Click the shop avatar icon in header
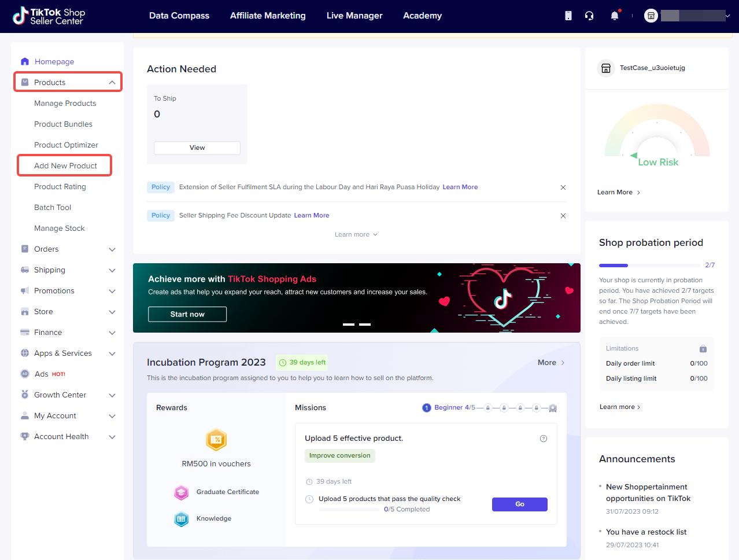Screen dimensions: 739x560 pos(651,16)
